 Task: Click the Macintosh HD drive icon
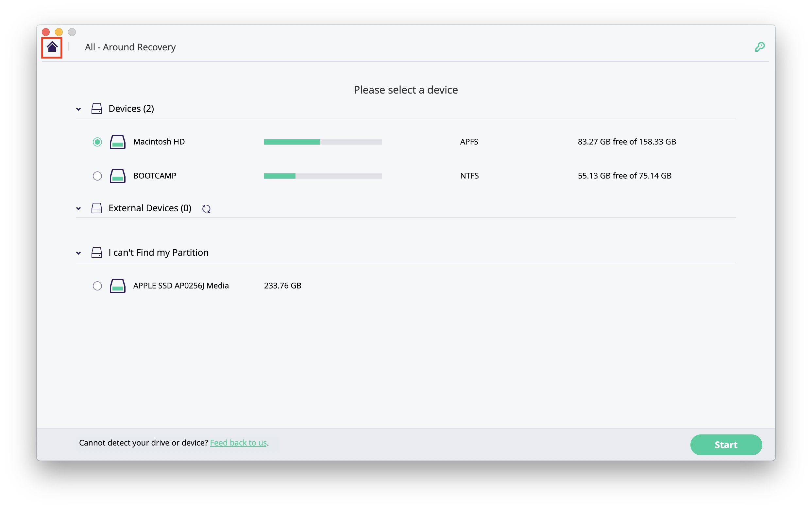117,142
